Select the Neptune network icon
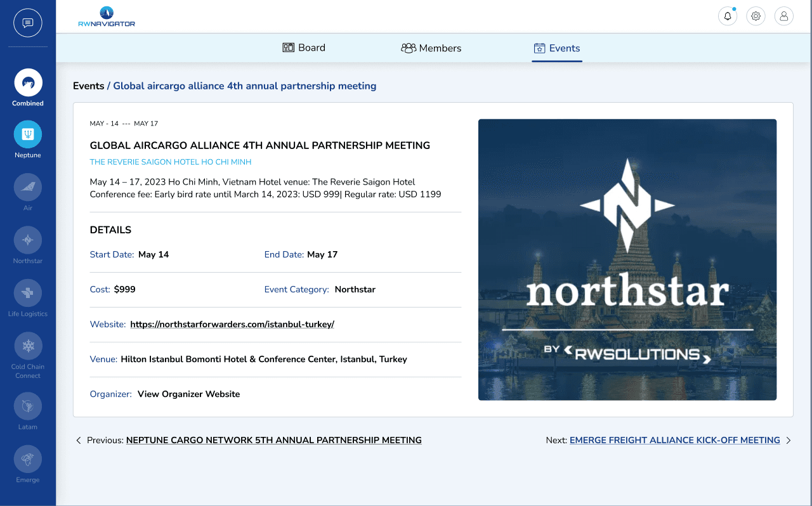Screen dimensions: 812x506 point(28,134)
